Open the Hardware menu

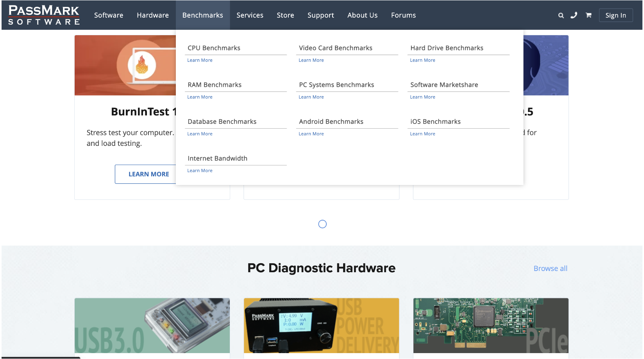click(x=153, y=15)
